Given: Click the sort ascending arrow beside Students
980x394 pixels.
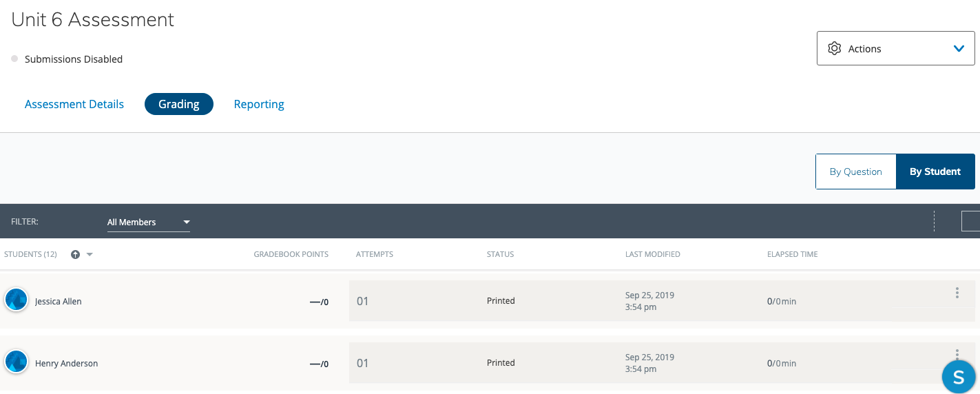Looking at the screenshot, I should pyautogui.click(x=76, y=255).
